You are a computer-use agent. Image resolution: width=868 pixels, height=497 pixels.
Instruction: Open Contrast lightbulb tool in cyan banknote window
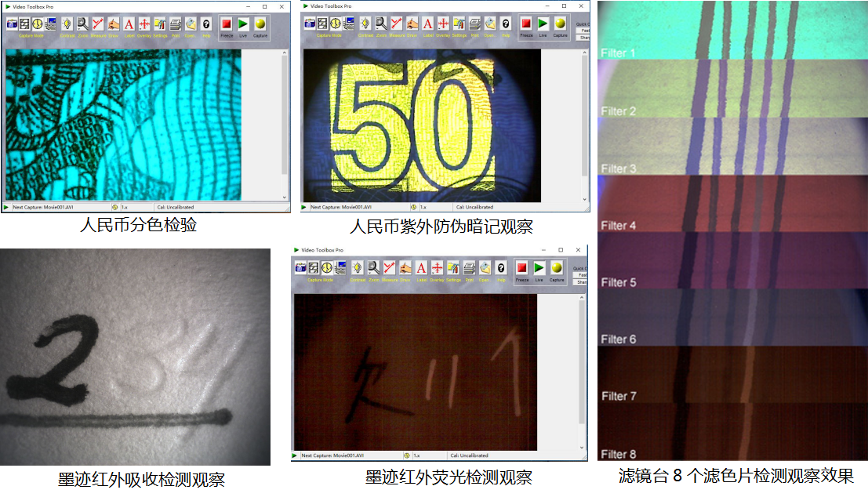click(x=67, y=24)
